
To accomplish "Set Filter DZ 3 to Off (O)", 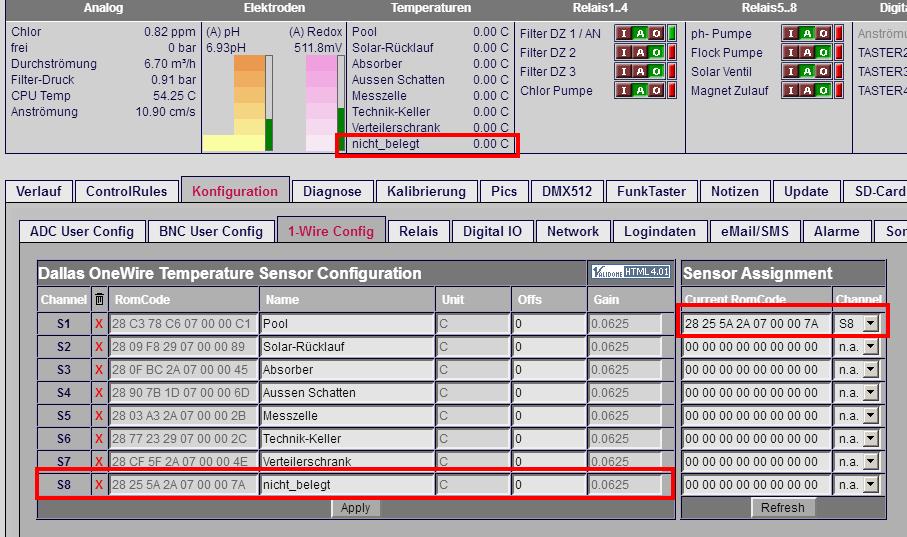I will [656, 71].
